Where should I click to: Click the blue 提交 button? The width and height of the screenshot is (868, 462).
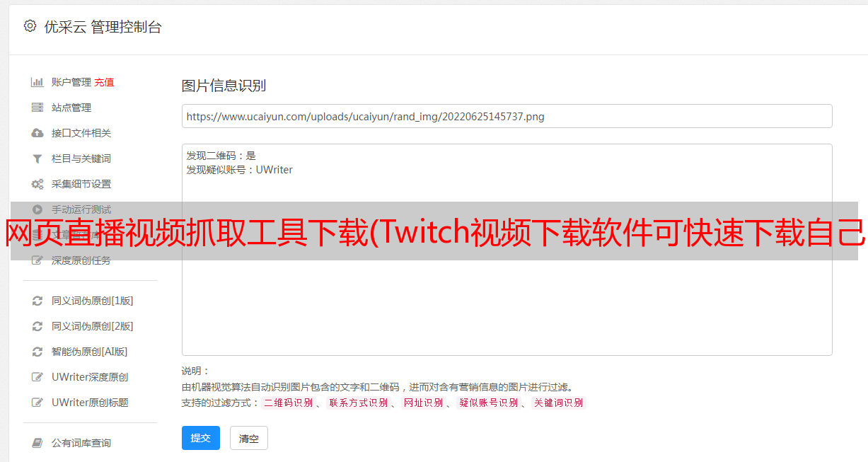pos(201,438)
